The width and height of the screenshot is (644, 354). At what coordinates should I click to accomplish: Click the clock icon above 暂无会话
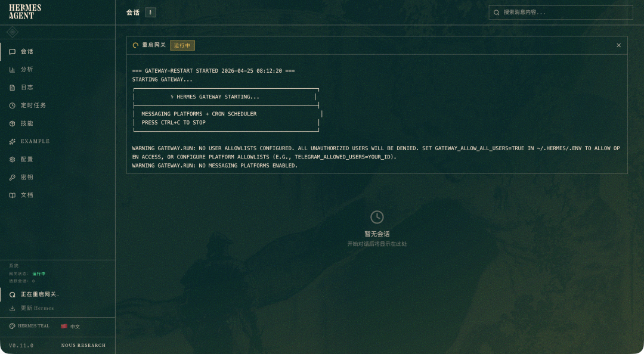click(377, 218)
